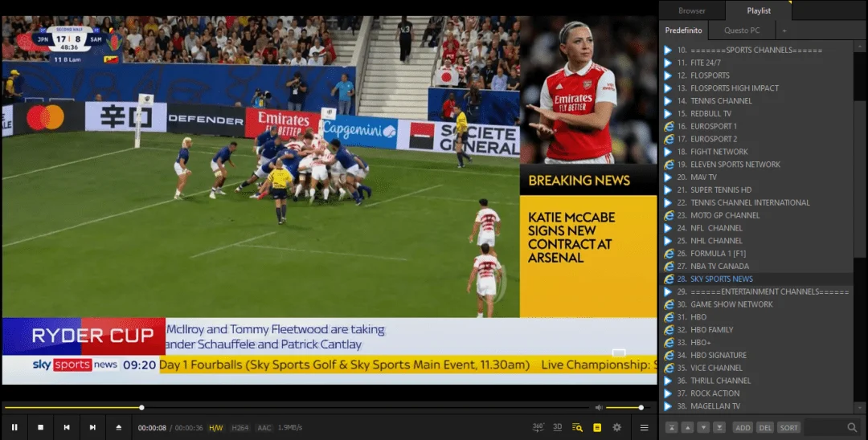Open the control panel gear icon
This screenshot has height=440, width=868.
[x=616, y=427]
